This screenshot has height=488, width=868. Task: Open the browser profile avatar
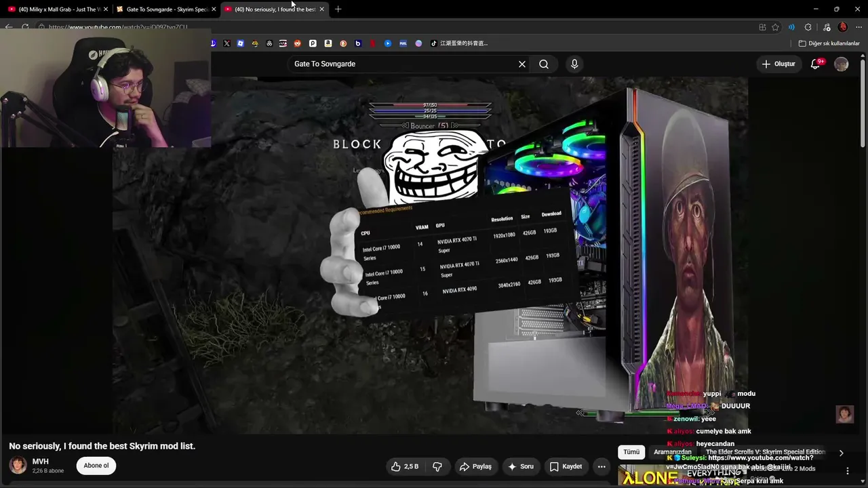click(x=843, y=27)
